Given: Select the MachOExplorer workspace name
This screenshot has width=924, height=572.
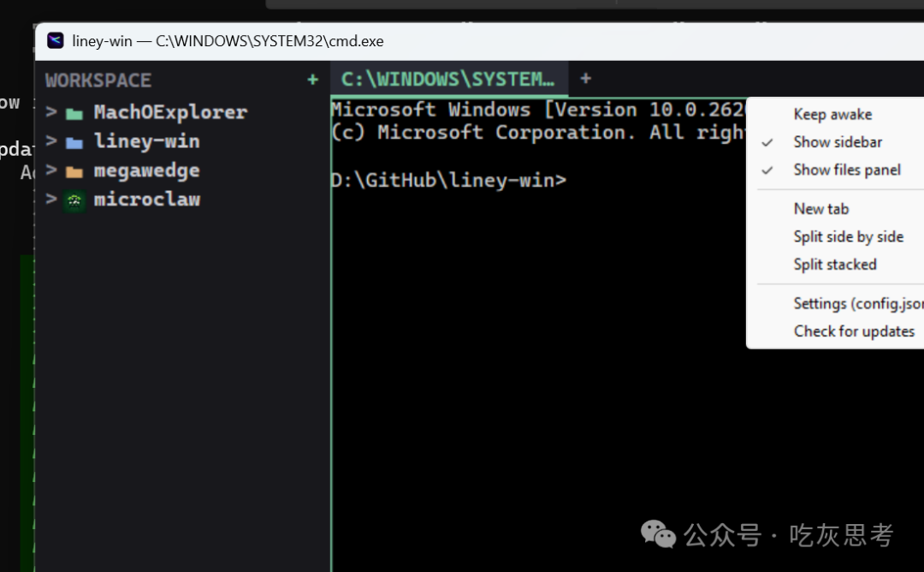Looking at the screenshot, I should click(x=170, y=112).
